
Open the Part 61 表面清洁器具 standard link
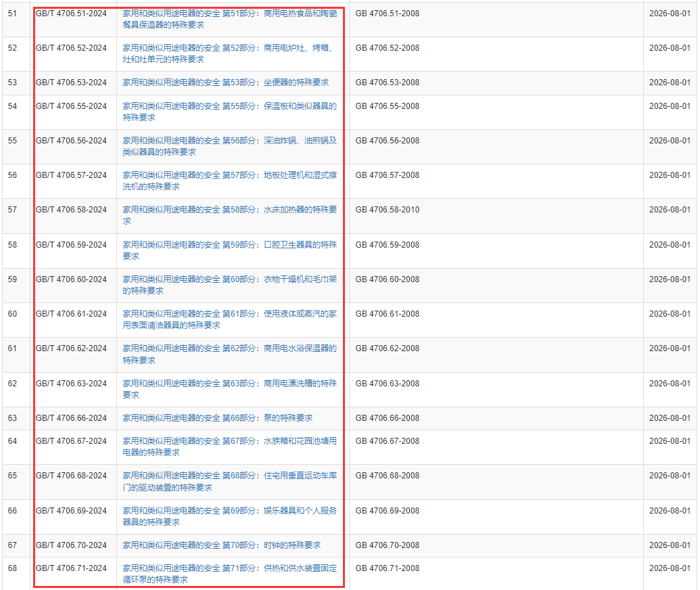pyautogui.click(x=229, y=314)
